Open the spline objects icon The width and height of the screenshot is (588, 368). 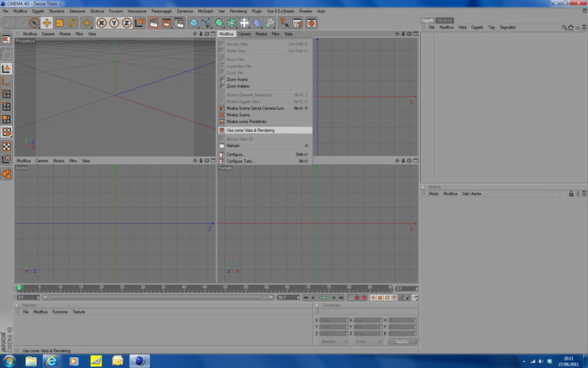pyautogui.click(x=207, y=24)
